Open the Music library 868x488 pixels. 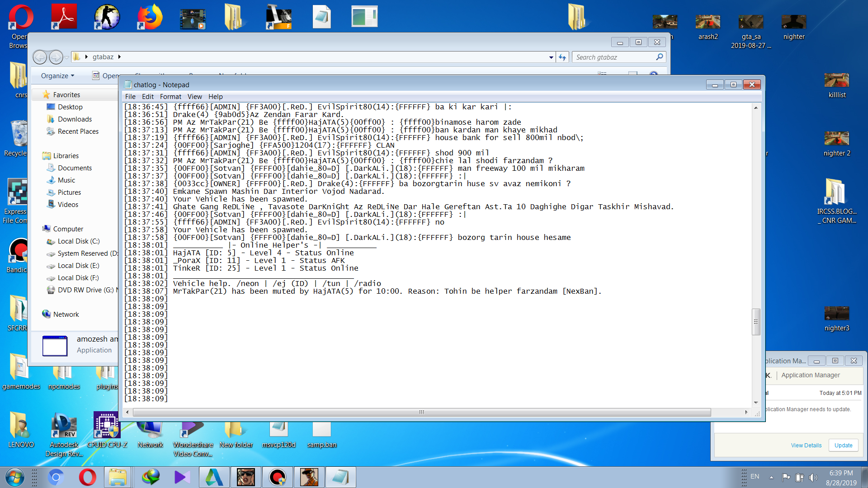(x=66, y=180)
